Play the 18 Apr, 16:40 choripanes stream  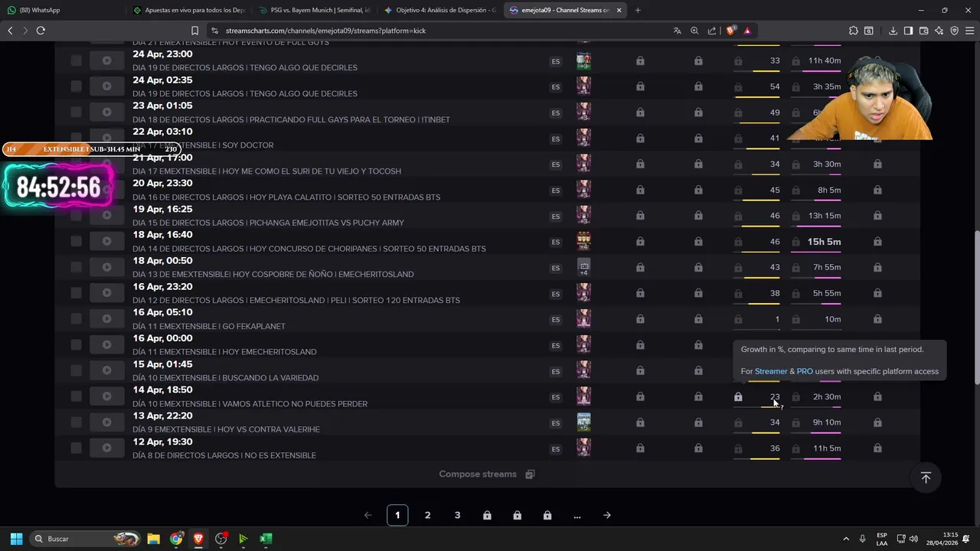coord(106,241)
